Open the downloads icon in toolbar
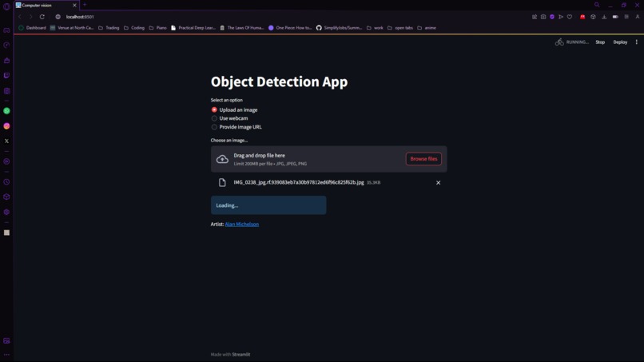644x362 pixels. pyautogui.click(x=604, y=17)
